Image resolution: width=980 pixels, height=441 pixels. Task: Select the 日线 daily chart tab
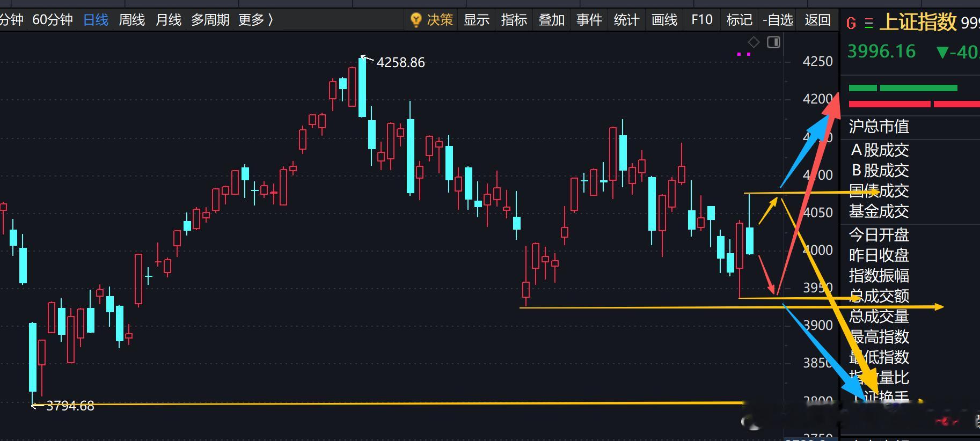[96, 20]
